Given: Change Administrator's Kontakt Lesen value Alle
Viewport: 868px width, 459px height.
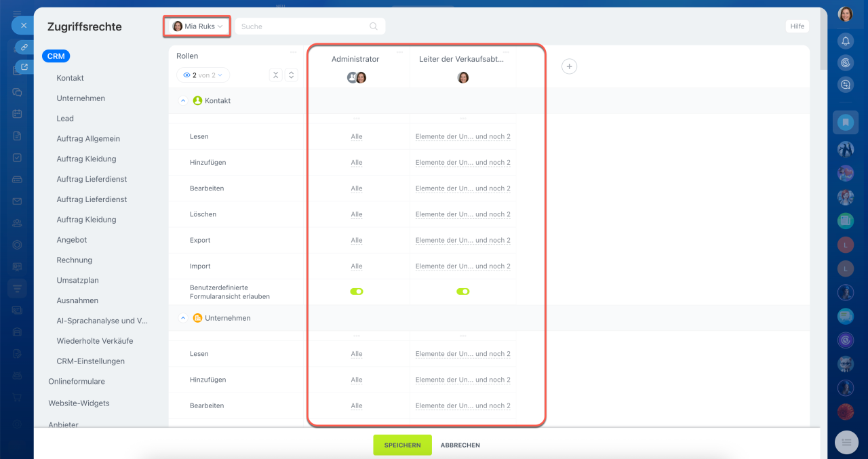Looking at the screenshot, I should [x=357, y=136].
